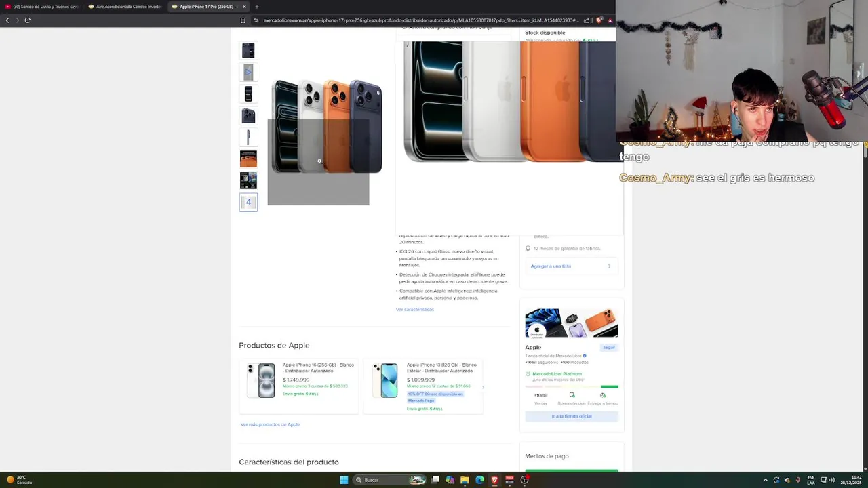Viewport: 868px width, 488px height.
Task: Click the browser forward arrow
Action: [18, 20]
